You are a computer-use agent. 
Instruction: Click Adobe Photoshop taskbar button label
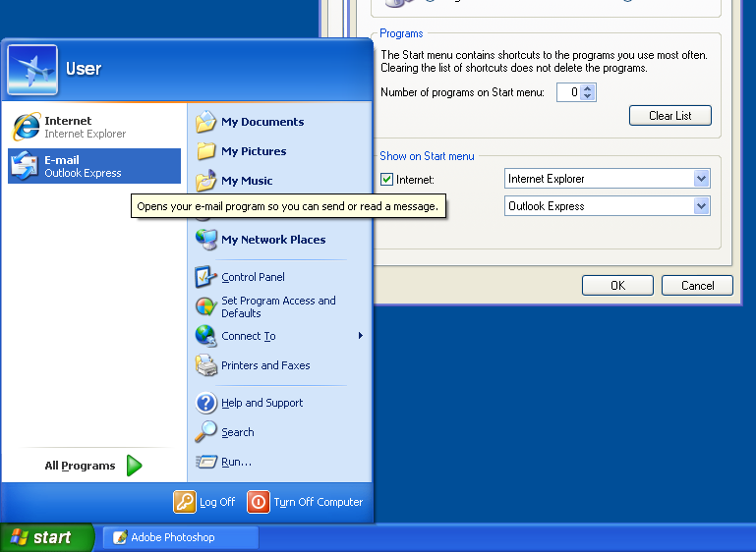pyautogui.click(x=173, y=537)
